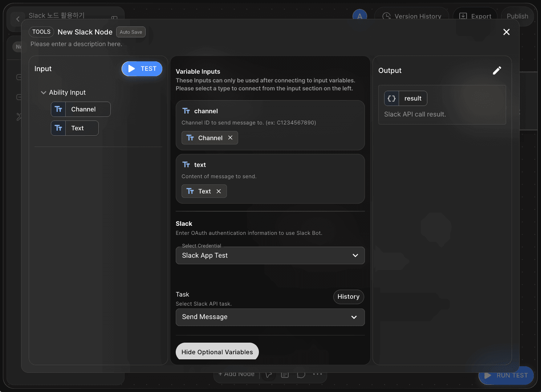Click the Variable Inputs heading
Image resolution: width=541 pixels, height=392 pixels.
198,72
